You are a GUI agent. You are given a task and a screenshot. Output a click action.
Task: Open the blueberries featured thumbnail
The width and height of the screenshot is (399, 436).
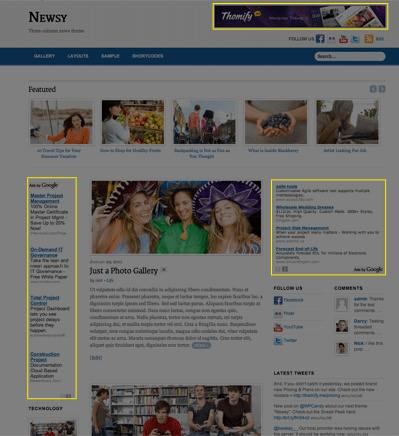point(276,122)
